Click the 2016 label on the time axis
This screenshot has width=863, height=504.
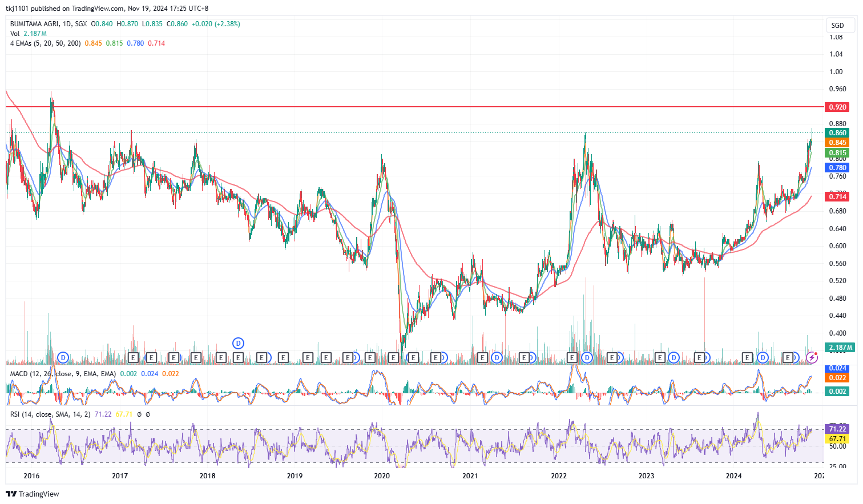[31, 476]
